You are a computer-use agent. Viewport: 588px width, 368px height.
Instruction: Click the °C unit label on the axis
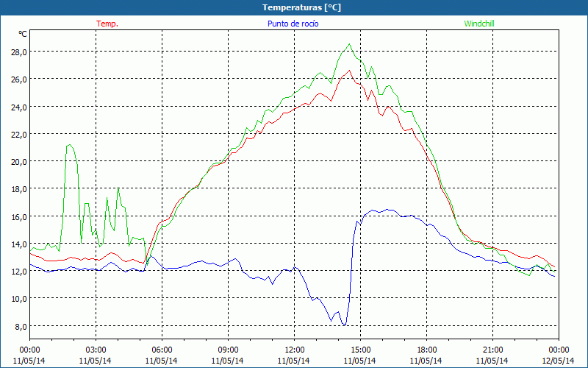23,34
